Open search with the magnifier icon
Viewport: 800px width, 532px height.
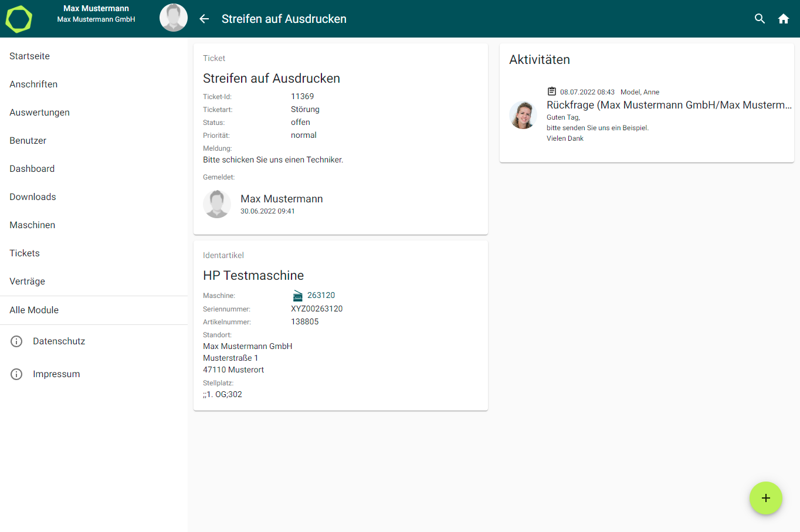760,19
